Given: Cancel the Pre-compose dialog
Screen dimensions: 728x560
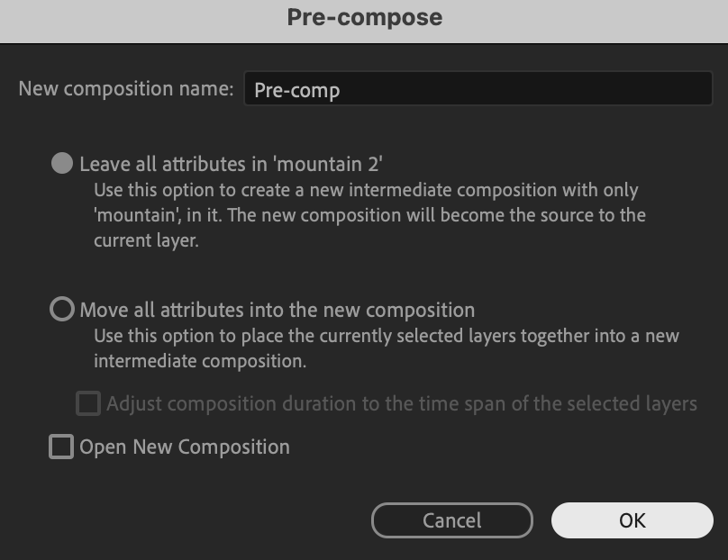Looking at the screenshot, I should pos(451,520).
